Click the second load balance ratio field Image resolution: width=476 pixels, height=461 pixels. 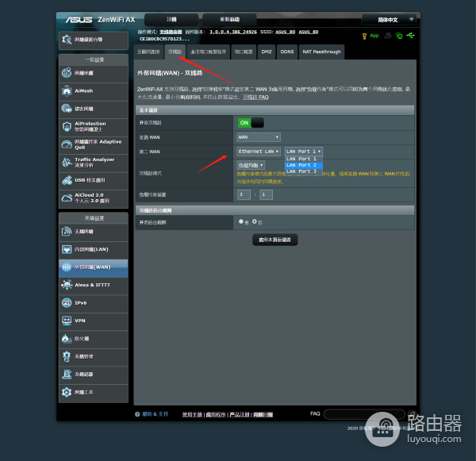tap(267, 194)
